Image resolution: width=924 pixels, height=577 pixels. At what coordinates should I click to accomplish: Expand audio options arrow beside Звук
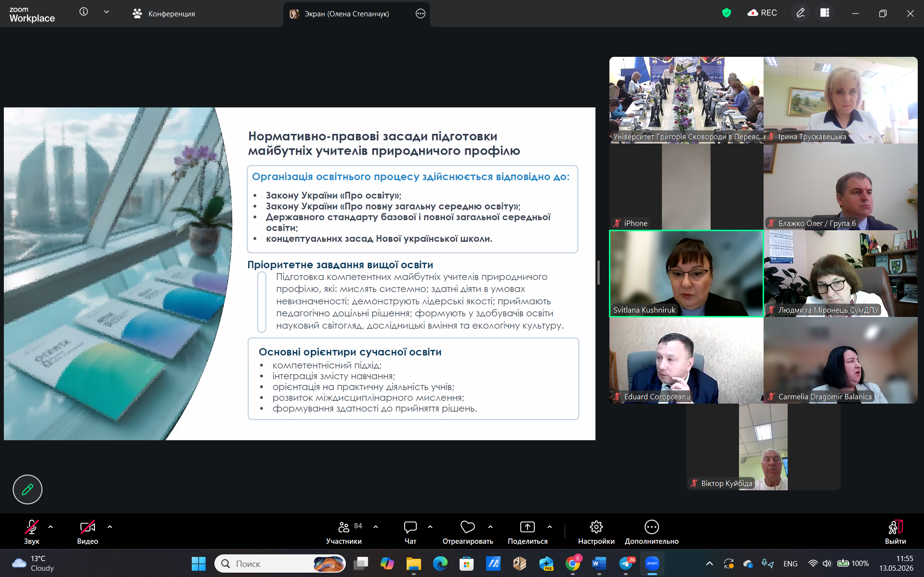(51, 527)
